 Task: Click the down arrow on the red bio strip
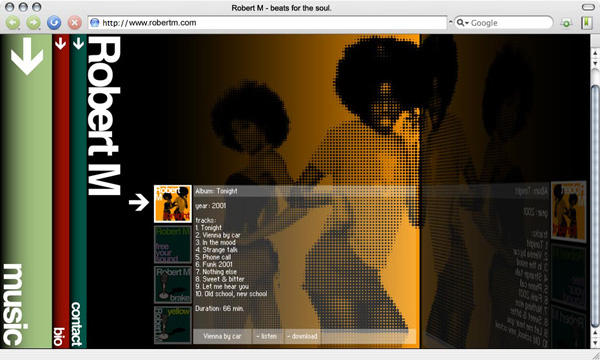pyautogui.click(x=60, y=44)
